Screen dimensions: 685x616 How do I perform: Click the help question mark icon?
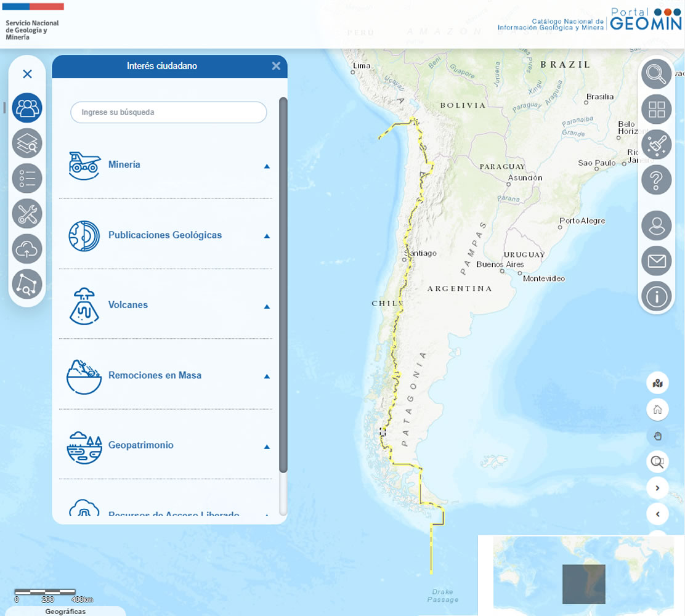click(657, 180)
